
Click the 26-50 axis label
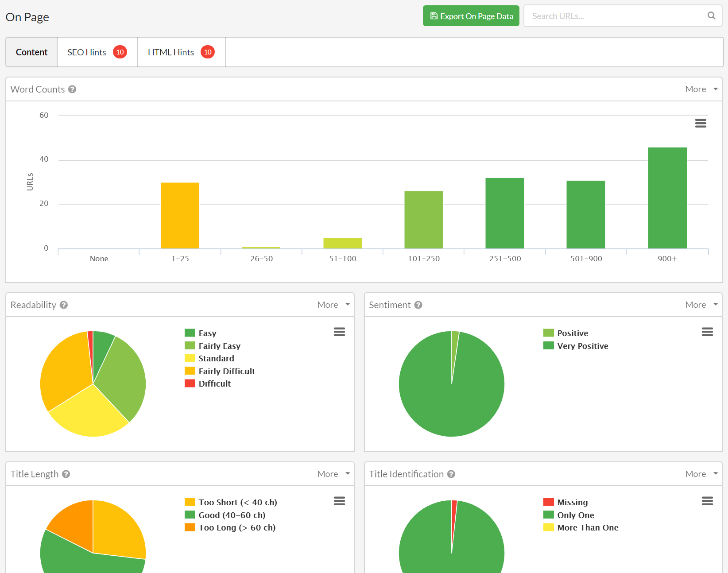[x=261, y=259]
